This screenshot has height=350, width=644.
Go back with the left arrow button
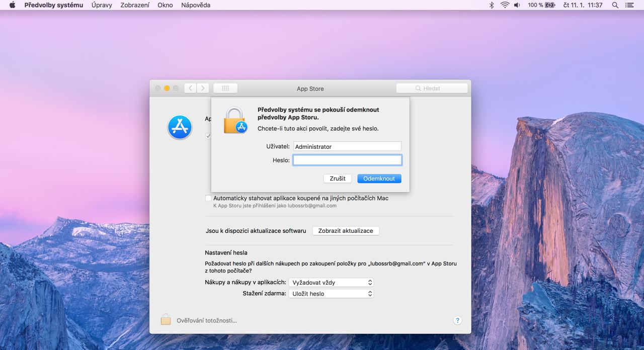190,88
